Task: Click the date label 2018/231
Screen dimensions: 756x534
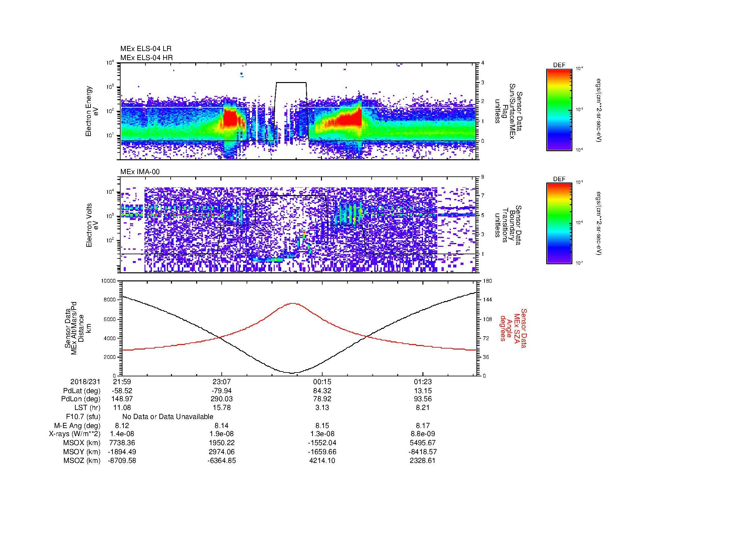Action: click(x=85, y=382)
